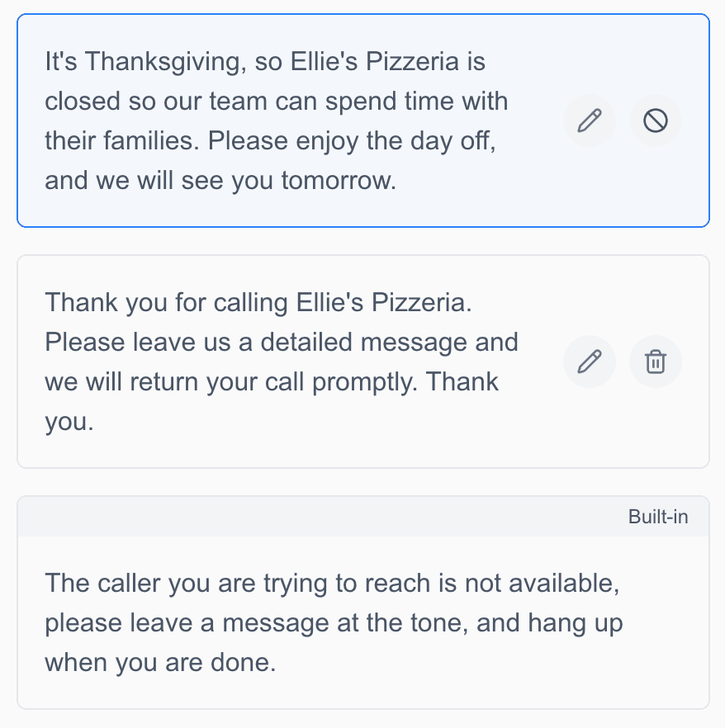Tap the deactivate symbol next to the active greeting

tap(655, 121)
